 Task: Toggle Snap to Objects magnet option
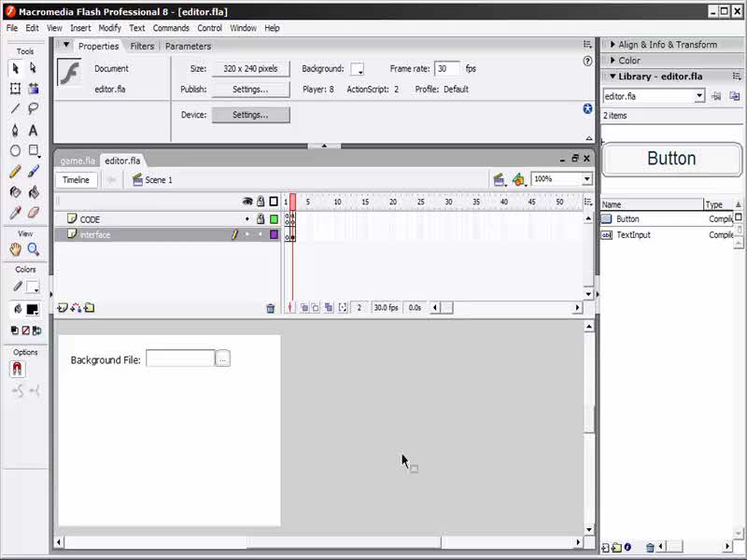point(17,369)
